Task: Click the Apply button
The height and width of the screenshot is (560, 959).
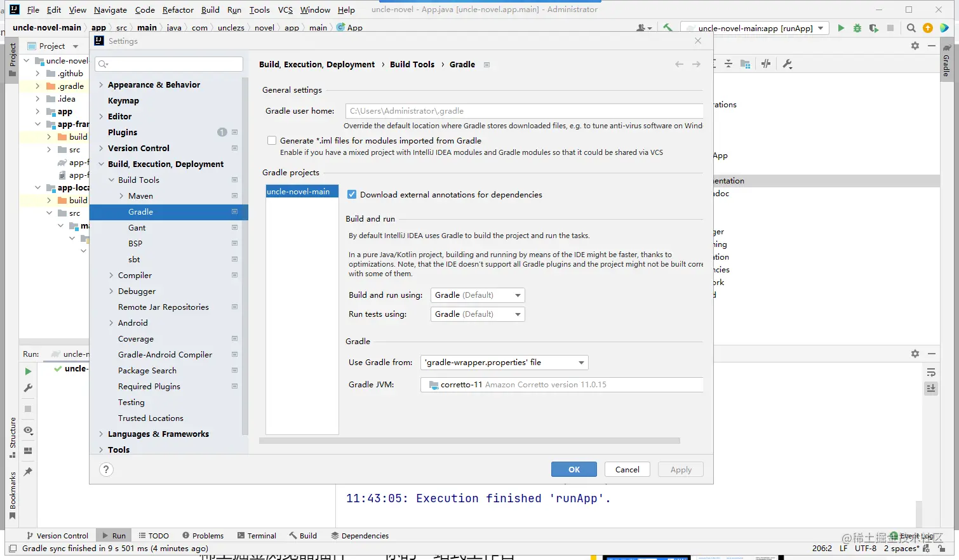Action: click(681, 469)
